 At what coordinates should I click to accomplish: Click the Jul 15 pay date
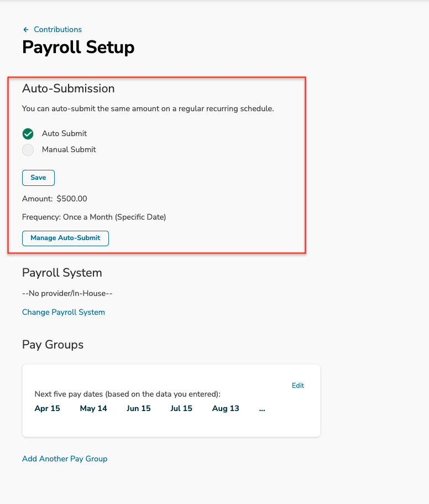tap(181, 408)
